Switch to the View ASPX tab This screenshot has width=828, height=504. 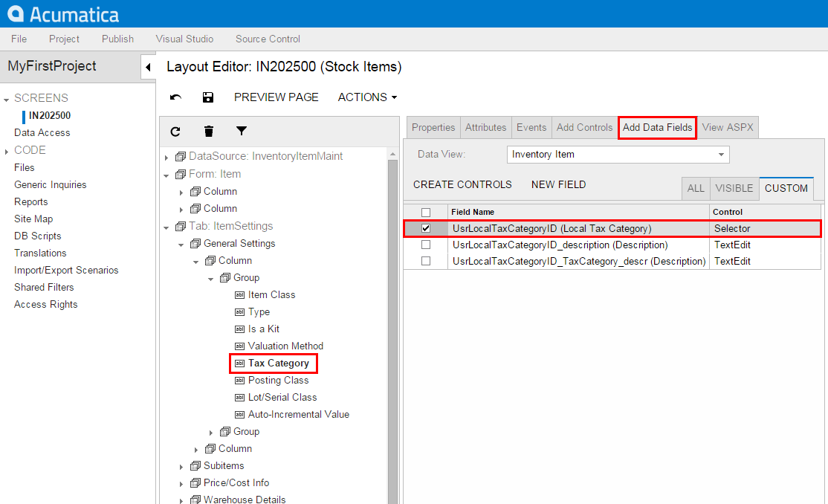pyautogui.click(x=727, y=127)
